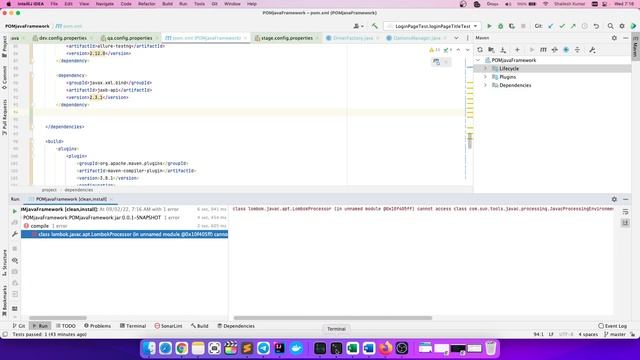Toggle Maven offline mode icon

click(555, 50)
